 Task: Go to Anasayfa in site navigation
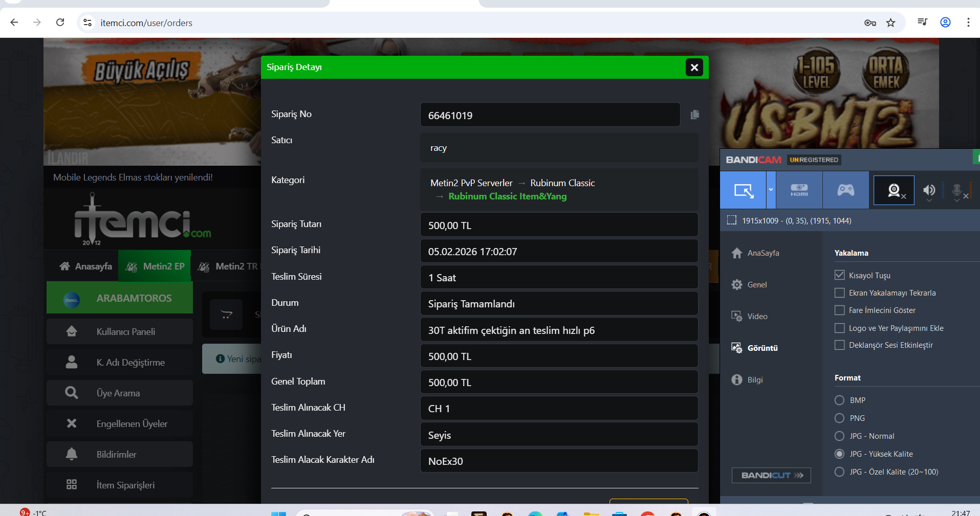[x=85, y=266]
